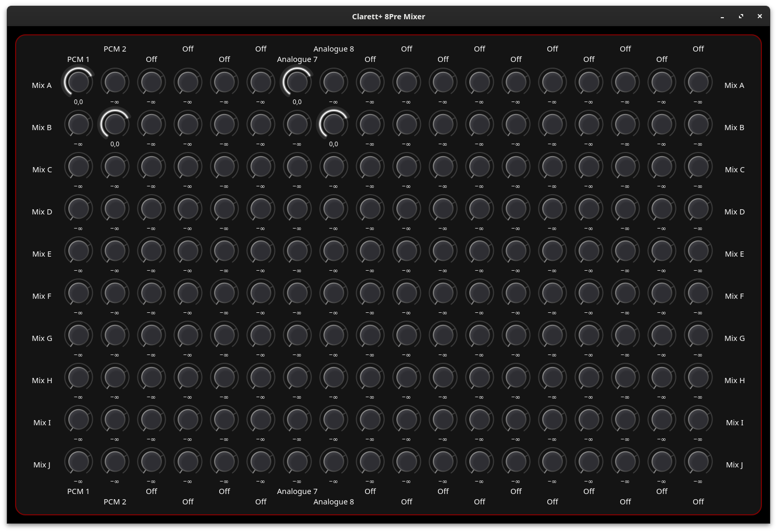
Task: Select the Mix A Analogue 7 knob
Action: pyautogui.click(x=297, y=82)
